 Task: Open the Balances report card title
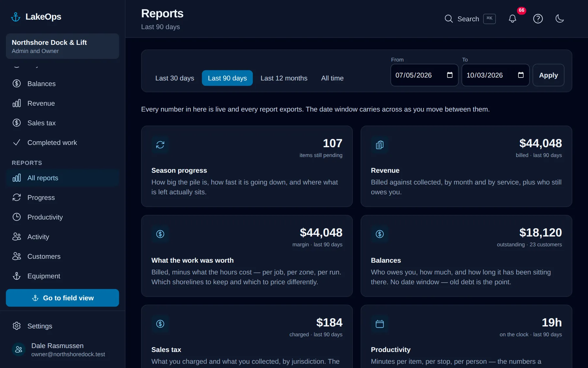click(386, 260)
